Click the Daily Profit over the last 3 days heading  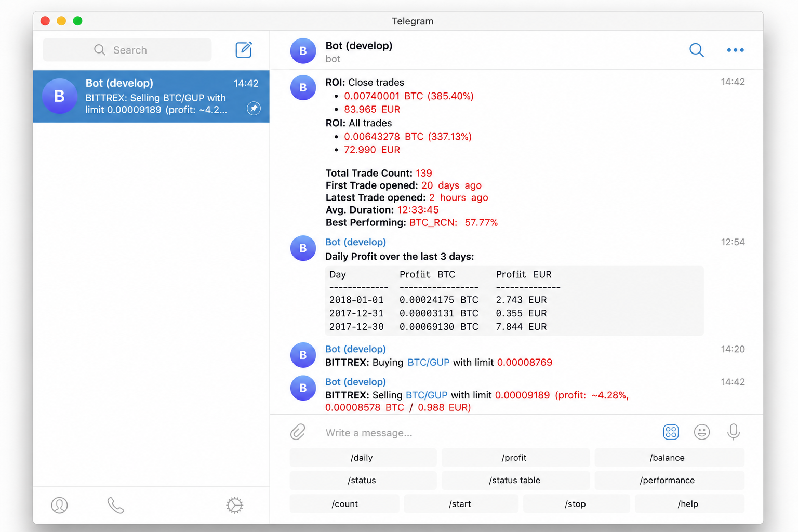click(x=400, y=257)
